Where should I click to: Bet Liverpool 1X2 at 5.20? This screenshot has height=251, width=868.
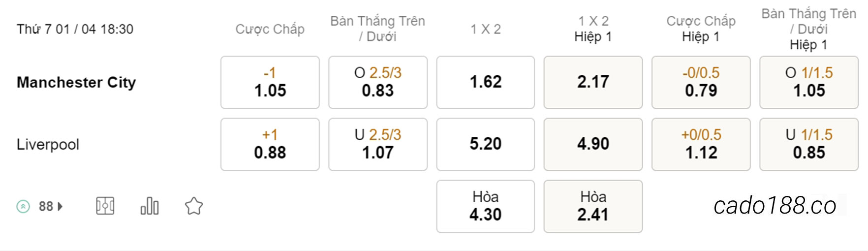[486, 144]
